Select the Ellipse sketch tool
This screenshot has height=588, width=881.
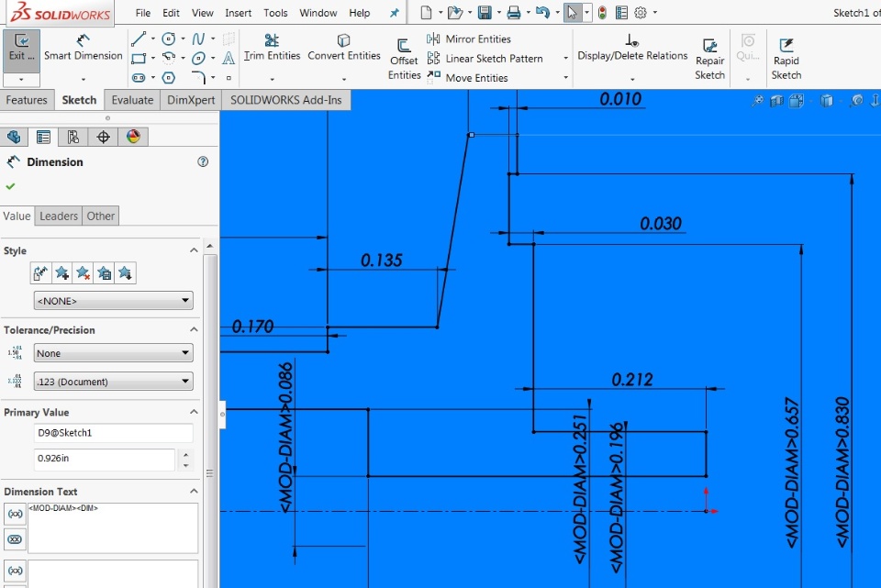(198, 58)
